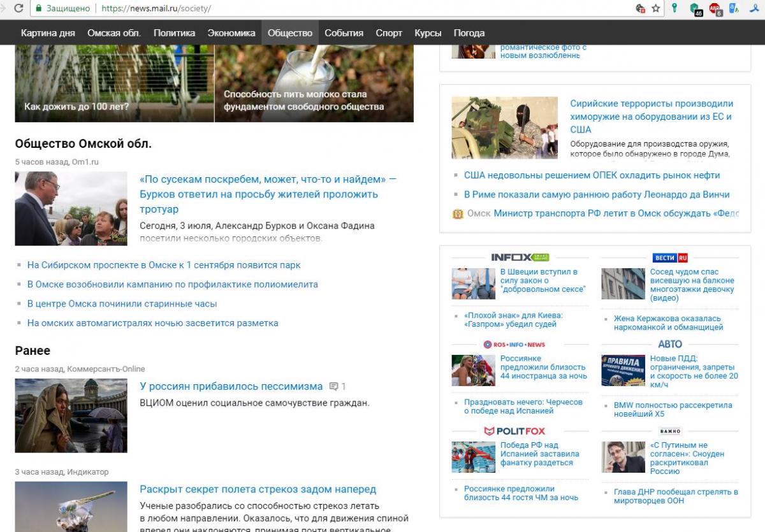The image size is (765, 532).
Task: Open Russian woman offered 44 foreigners story
Action: [543, 368]
